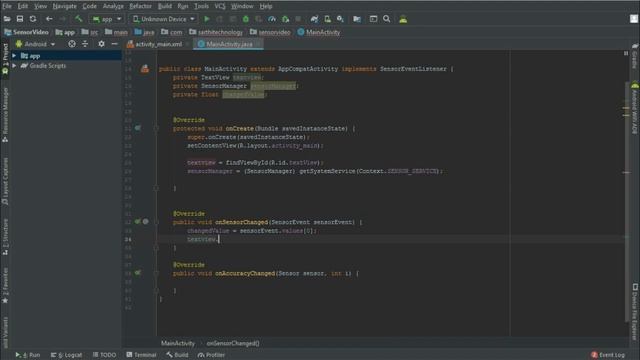640x360 pixels.
Task: Open Project Structure folder icon
Action: click(x=357, y=19)
